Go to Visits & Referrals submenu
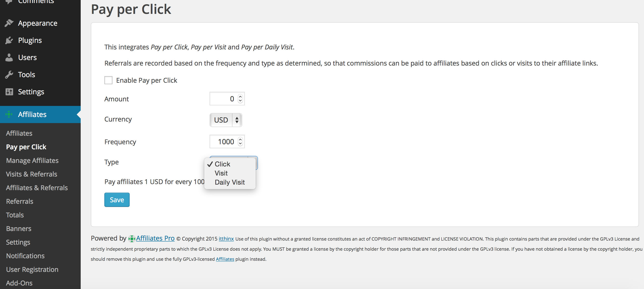 coord(32,174)
